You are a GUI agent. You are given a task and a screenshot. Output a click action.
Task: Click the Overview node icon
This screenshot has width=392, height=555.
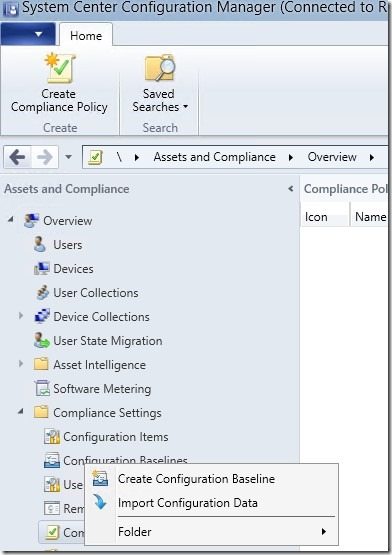click(32, 221)
